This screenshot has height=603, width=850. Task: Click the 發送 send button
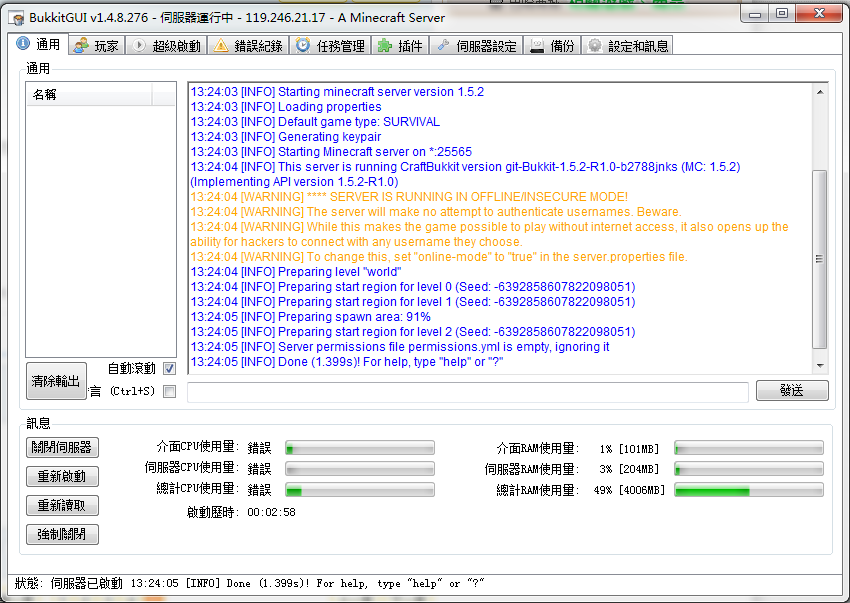coord(792,391)
